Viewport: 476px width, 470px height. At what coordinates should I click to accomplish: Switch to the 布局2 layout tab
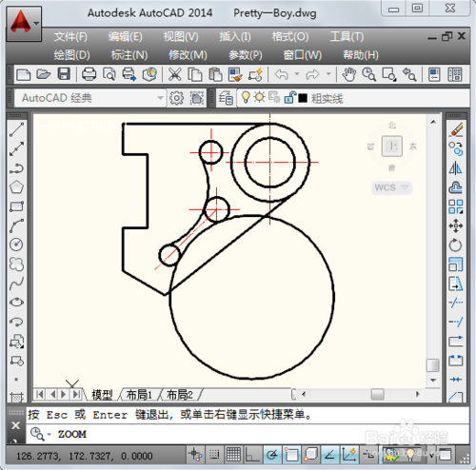click(x=180, y=395)
